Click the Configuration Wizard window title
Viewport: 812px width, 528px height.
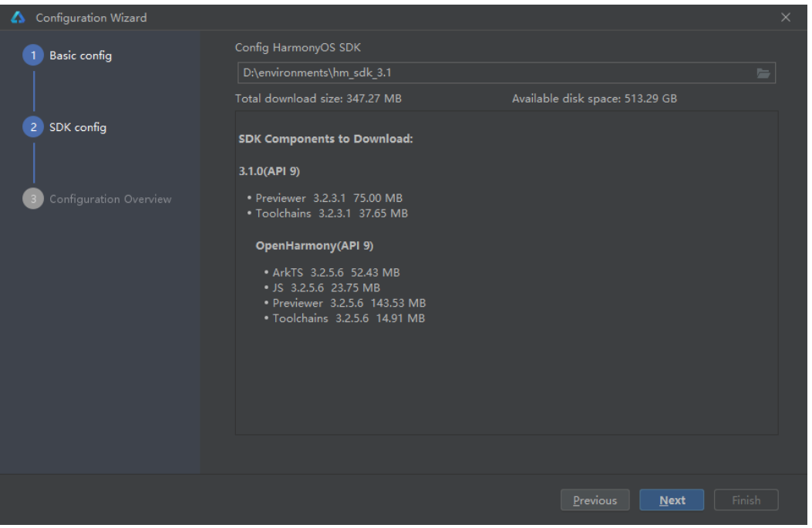coord(91,18)
